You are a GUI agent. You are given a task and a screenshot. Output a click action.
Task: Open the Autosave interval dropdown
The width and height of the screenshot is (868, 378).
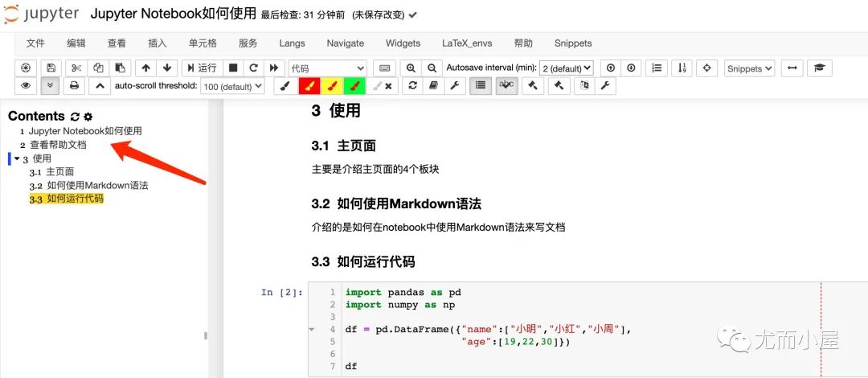click(x=566, y=68)
